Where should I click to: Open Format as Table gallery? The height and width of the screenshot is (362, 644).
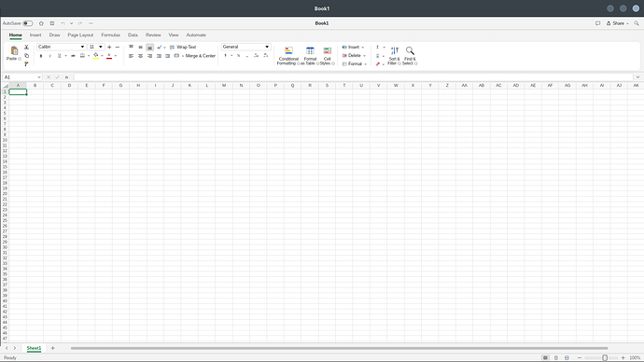point(310,56)
